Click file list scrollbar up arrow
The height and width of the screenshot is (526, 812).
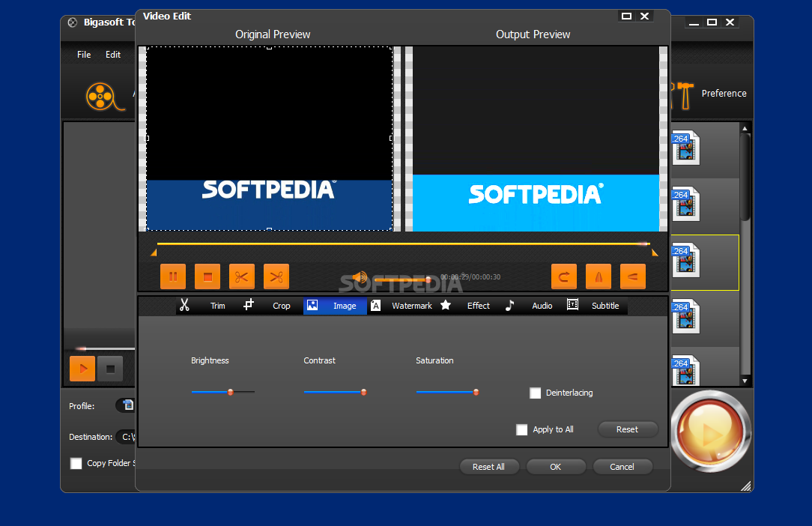tap(745, 128)
